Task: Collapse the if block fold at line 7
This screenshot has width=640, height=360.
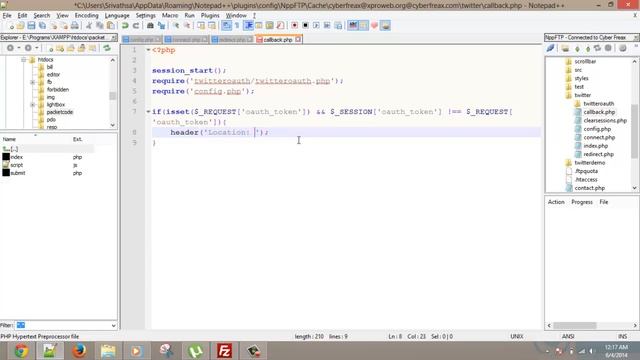Action: (x=149, y=111)
